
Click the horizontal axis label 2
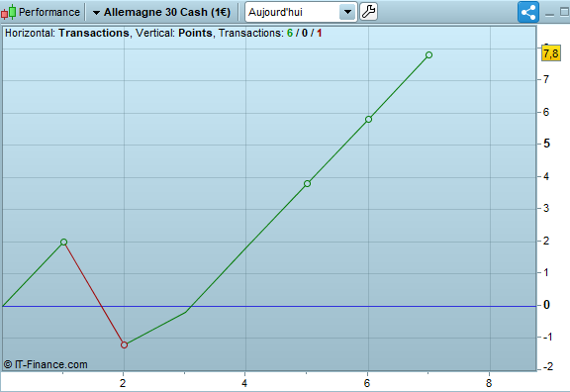[x=123, y=383]
